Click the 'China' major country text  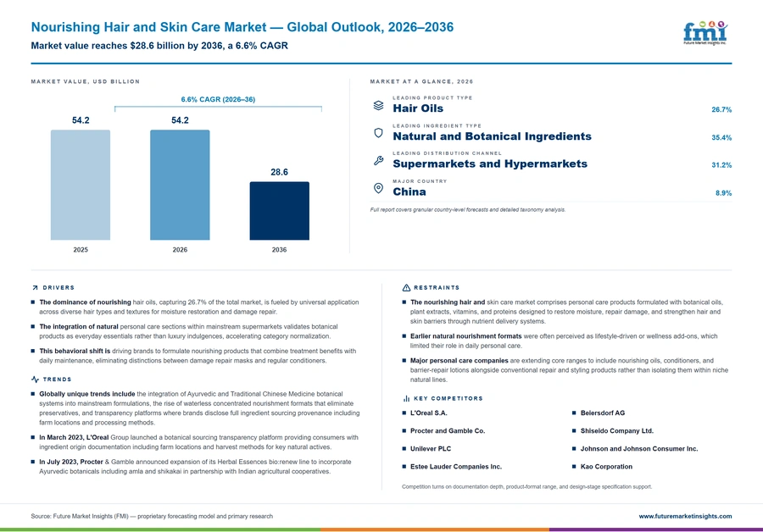409,191
